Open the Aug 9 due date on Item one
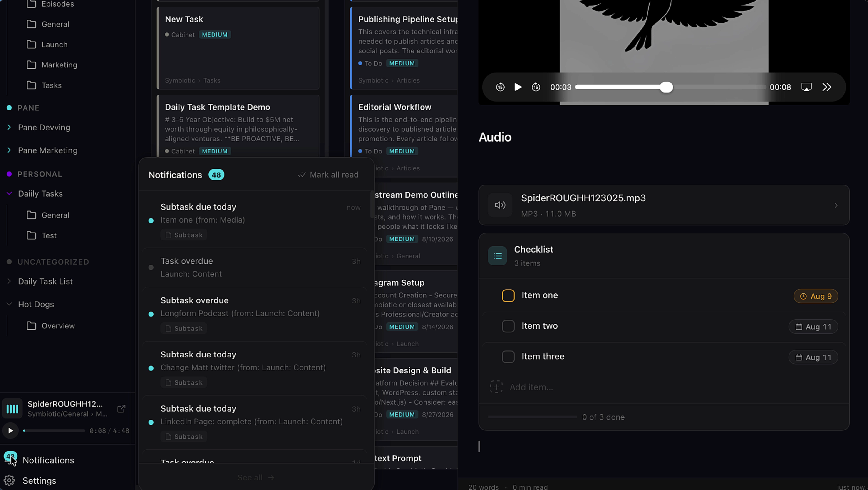The height and width of the screenshot is (490, 868). click(816, 296)
